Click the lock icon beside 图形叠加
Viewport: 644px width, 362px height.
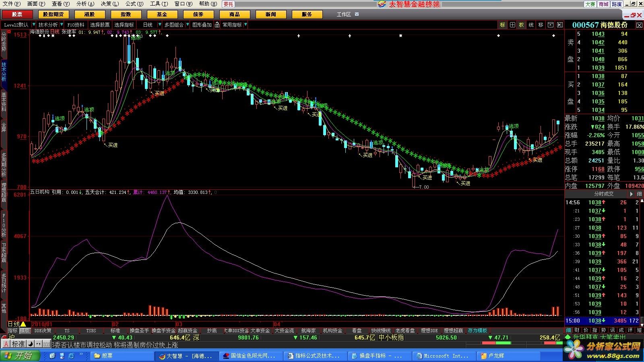tap(217, 25)
